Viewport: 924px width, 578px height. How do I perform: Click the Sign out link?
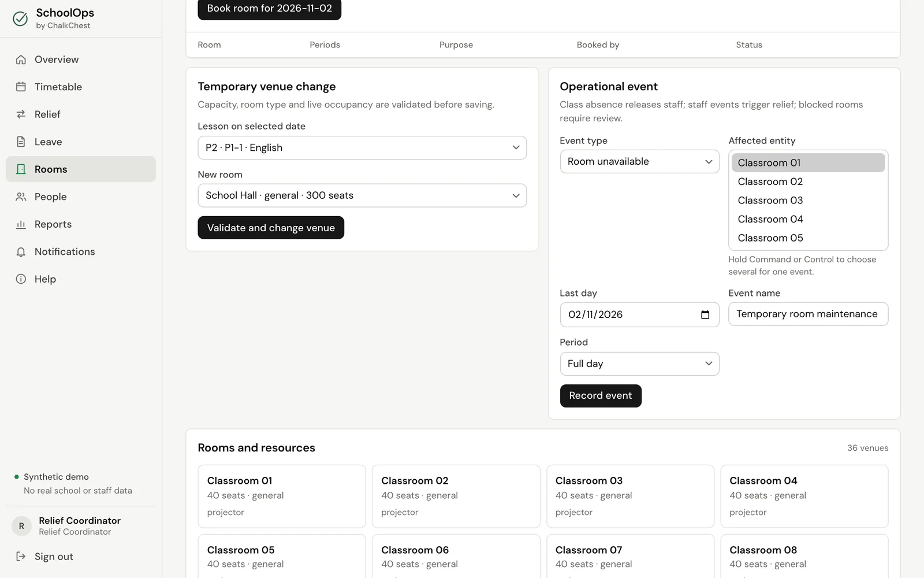tap(81, 556)
